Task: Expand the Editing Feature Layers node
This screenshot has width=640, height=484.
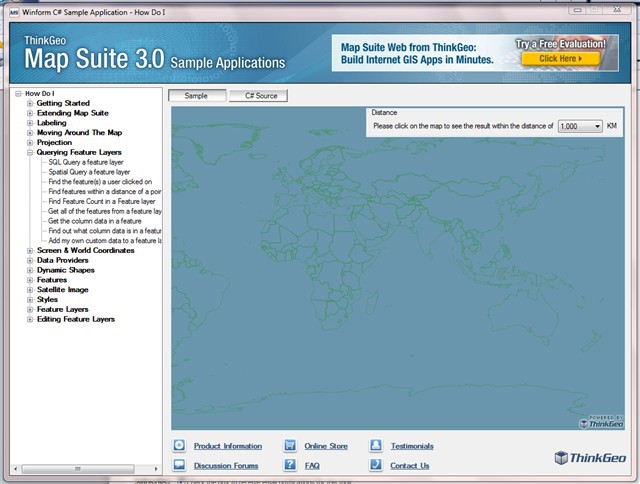Action: pyautogui.click(x=30, y=319)
